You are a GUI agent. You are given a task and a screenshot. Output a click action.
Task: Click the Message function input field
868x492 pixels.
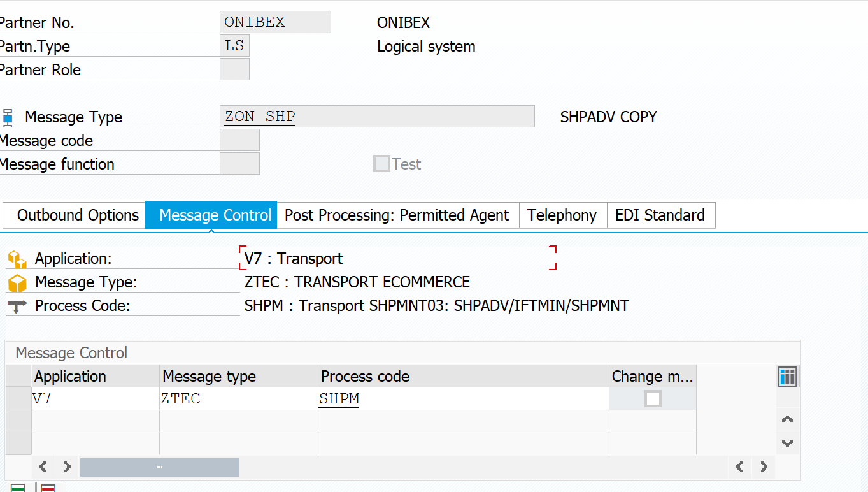(239, 164)
